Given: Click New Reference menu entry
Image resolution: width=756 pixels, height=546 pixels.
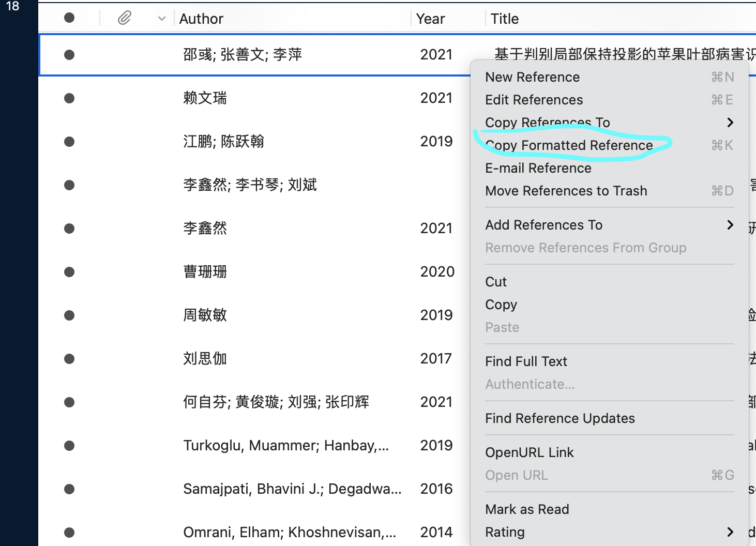Looking at the screenshot, I should pyautogui.click(x=532, y=77).
